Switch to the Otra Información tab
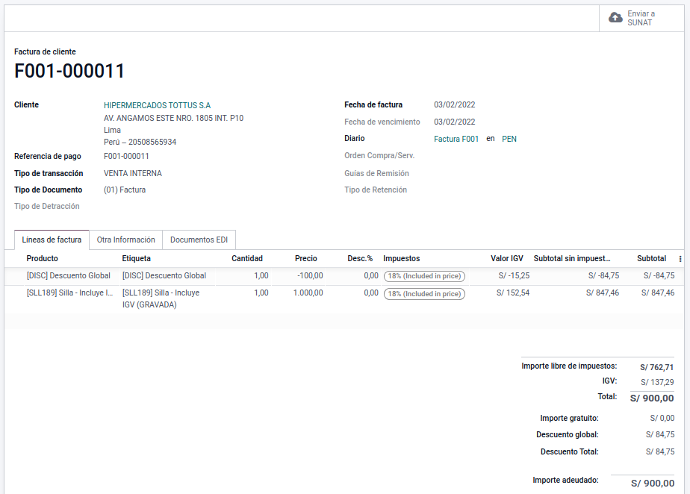This screenshot has width=690, height=494. coord(126,240)
